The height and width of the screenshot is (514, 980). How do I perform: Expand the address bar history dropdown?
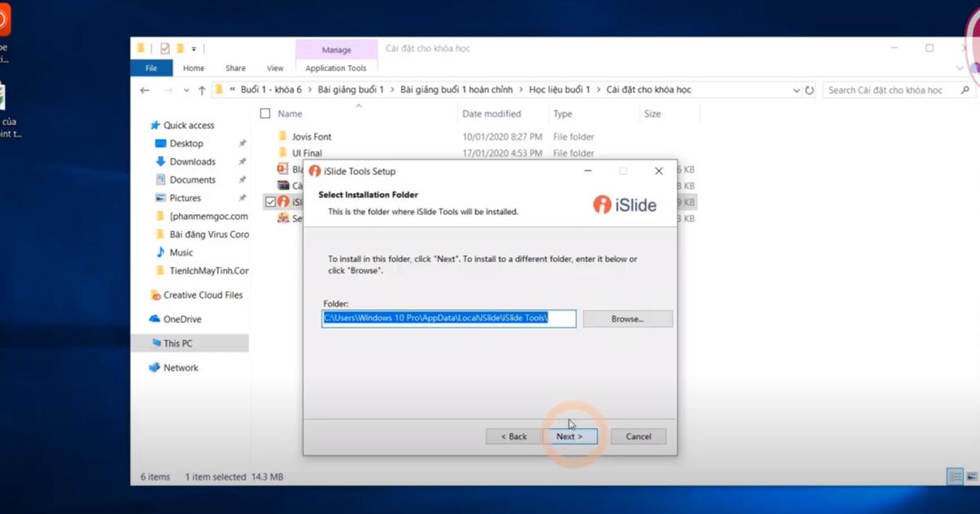pos(796,91)
